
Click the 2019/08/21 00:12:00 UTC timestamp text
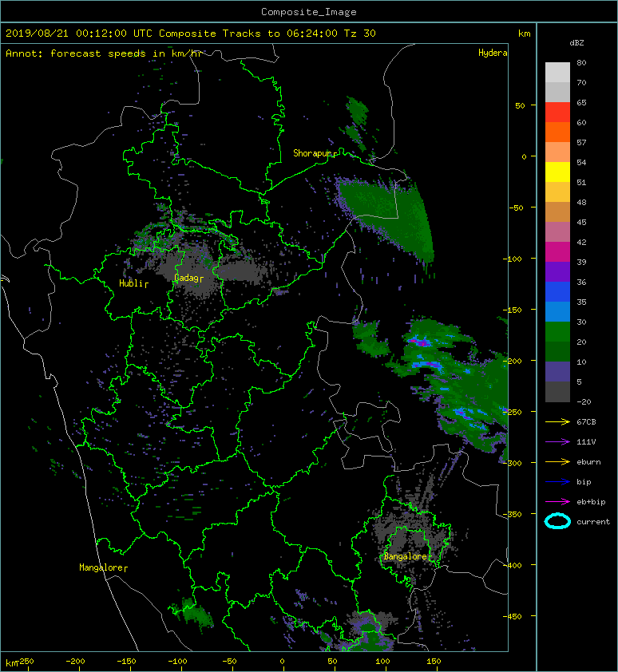[79, 34]
